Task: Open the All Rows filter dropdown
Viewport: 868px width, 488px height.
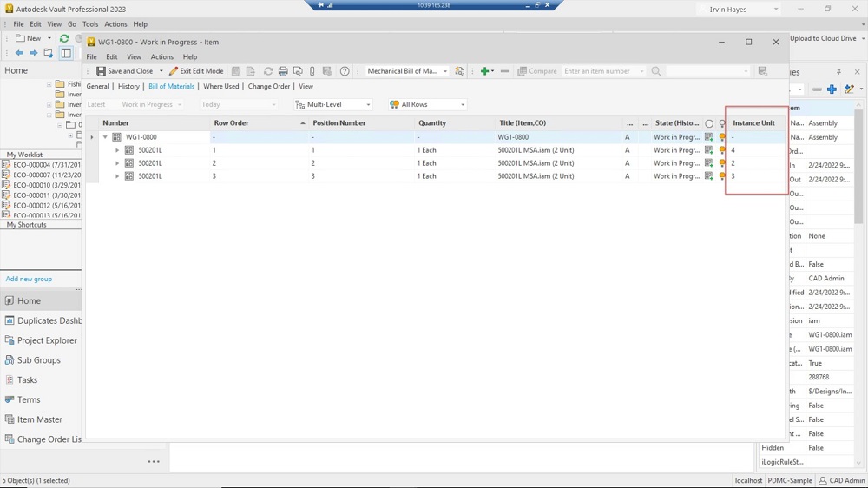Action: coord(427,104)
